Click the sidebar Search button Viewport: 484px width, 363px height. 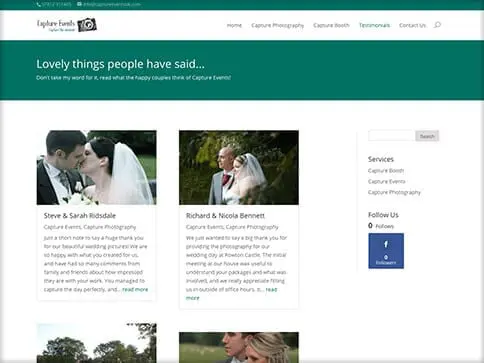click(x=427, y=136)
